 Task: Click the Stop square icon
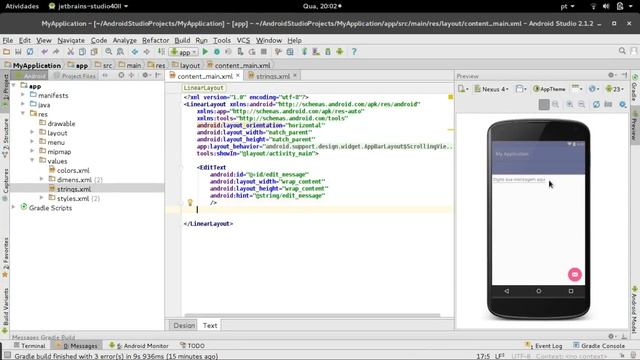point(264,52)
